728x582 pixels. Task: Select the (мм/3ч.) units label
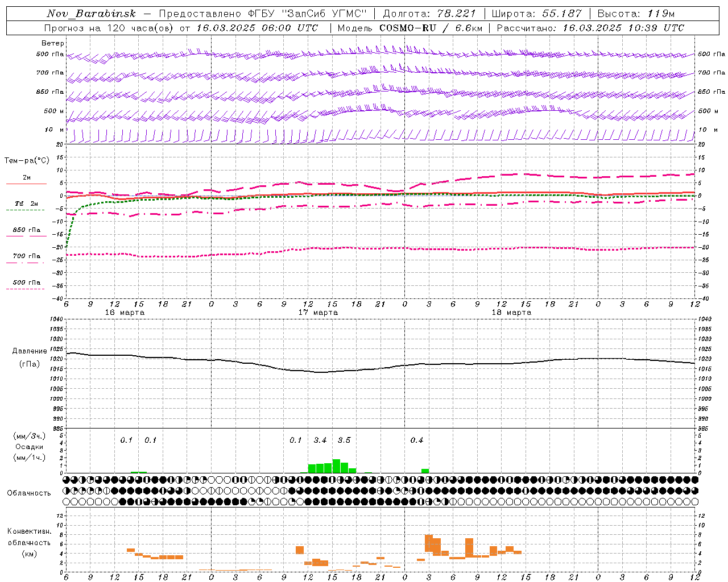pyautogui.click(x=30, y=436)
